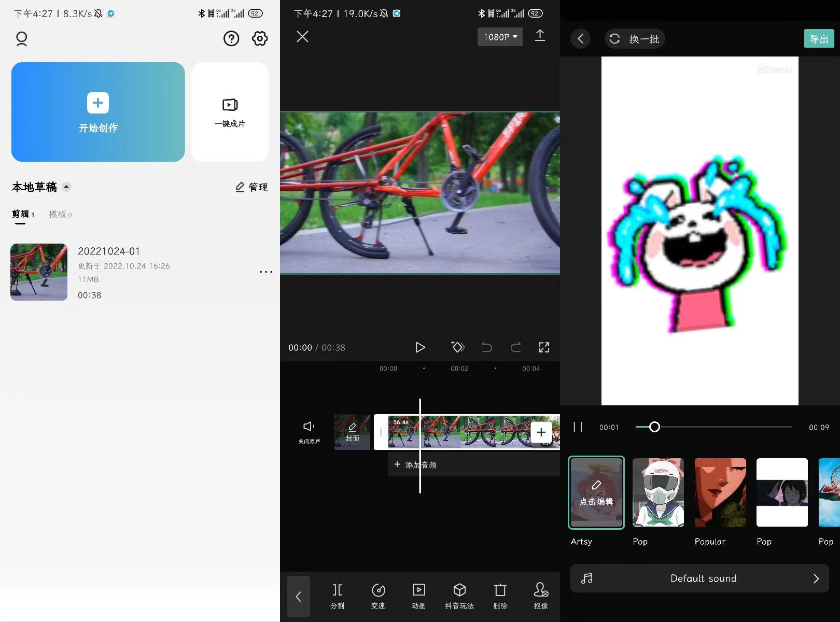Select the Popular template
840x622 pixels.
pyautogui.click(x=720, y=492)
